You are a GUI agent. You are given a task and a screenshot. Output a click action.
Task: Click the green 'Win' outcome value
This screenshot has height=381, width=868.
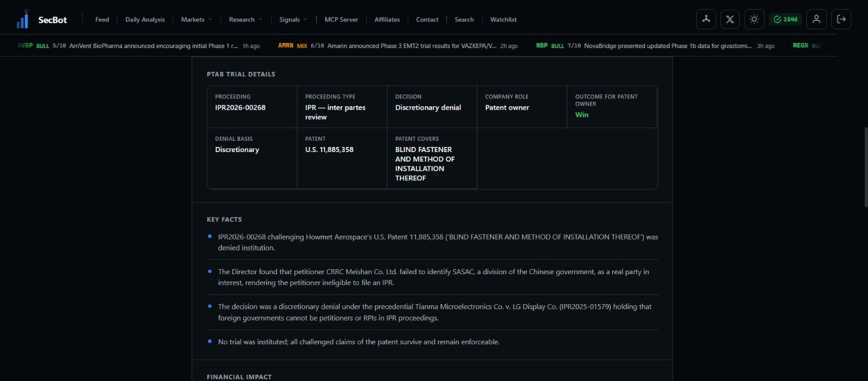(581, 115)
